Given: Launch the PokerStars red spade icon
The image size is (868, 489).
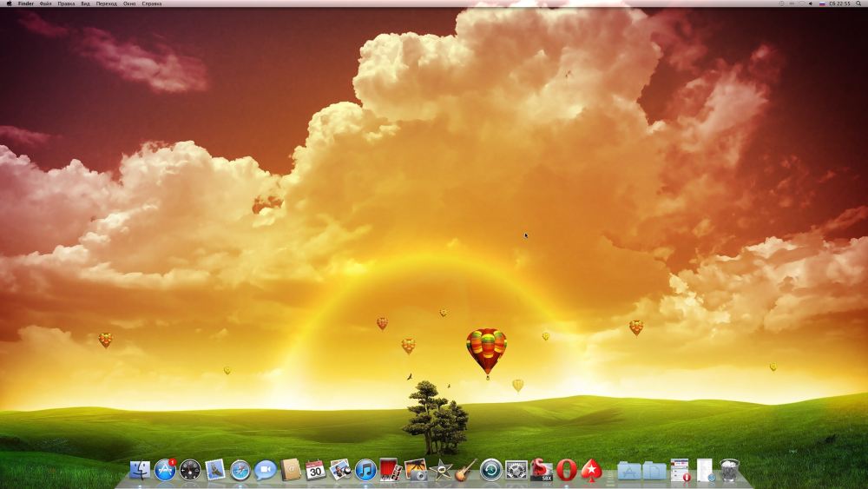Looking at the screenshot, I should [591, 470].
